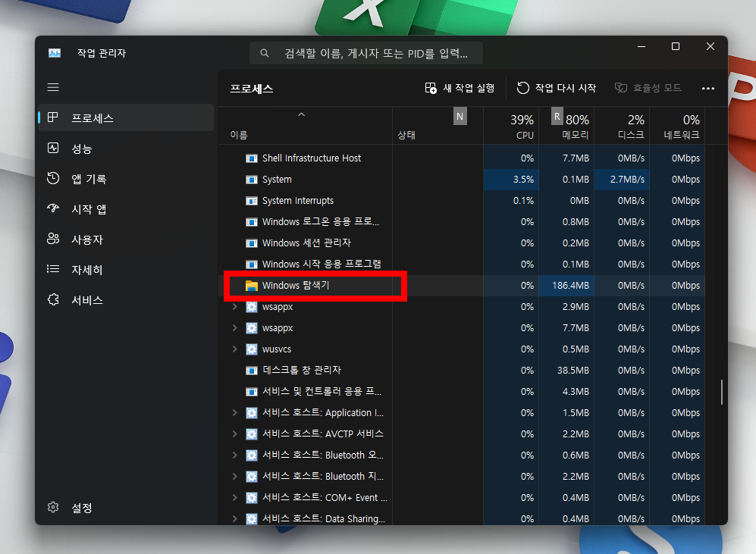Click the System process icon

[252, 180]
